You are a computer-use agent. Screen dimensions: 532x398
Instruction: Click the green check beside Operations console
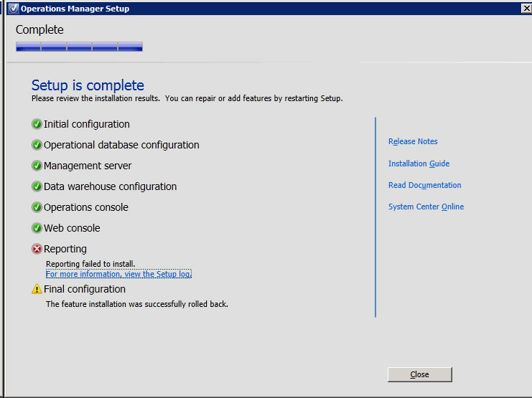click(x=37, y=207)
